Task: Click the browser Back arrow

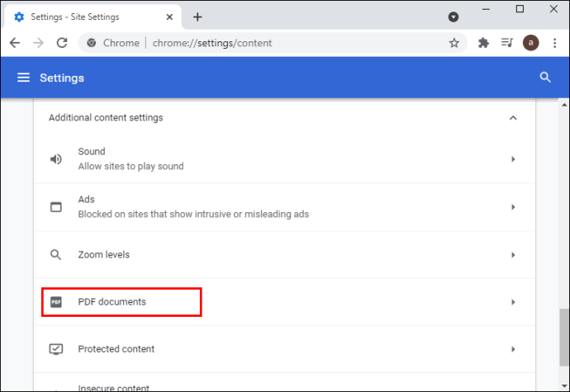Action: point(15,43)
